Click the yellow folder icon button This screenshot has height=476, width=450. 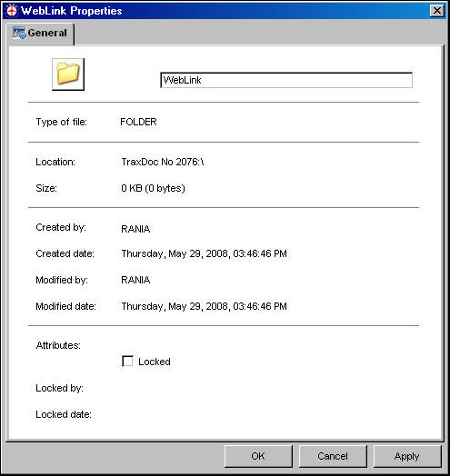click(68, 74)
